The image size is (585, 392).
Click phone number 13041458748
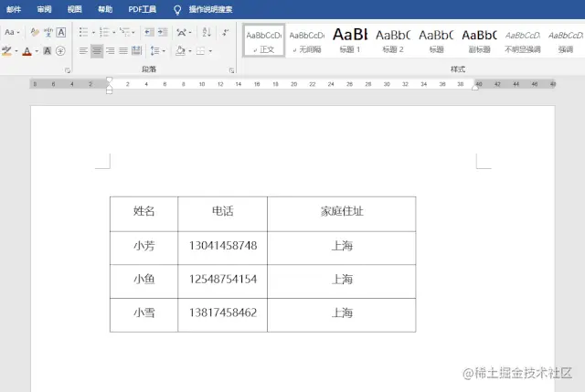point(223,246)
